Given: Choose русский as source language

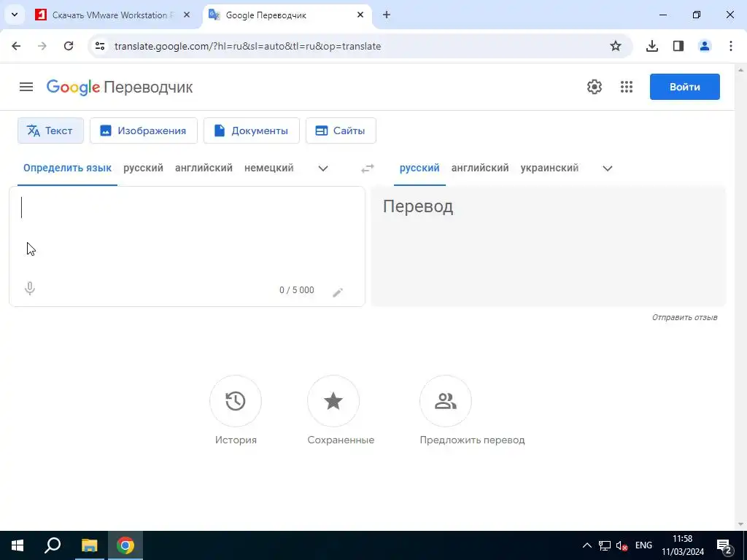Looking at the screenshot, I should 144,168.
